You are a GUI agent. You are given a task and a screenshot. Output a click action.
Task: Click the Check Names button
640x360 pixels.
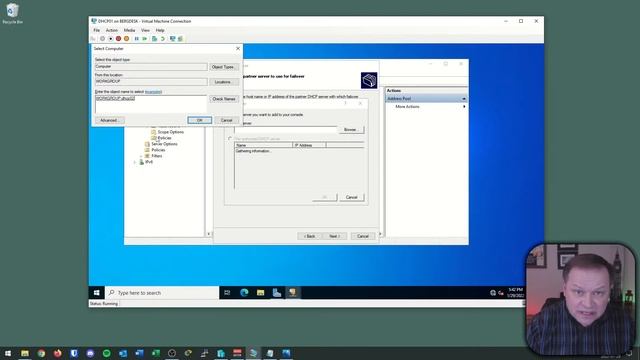click(x=224, y=99)
